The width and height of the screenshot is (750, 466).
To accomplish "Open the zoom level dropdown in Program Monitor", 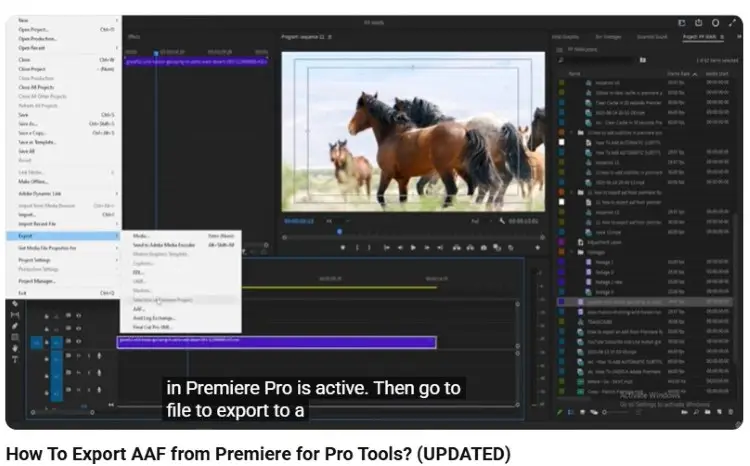I will tap(337, 221).
